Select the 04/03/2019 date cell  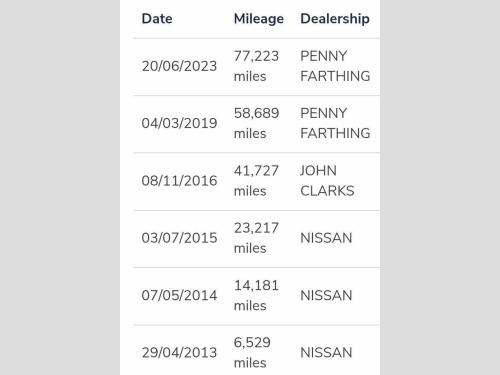click(x=179, y=123)
